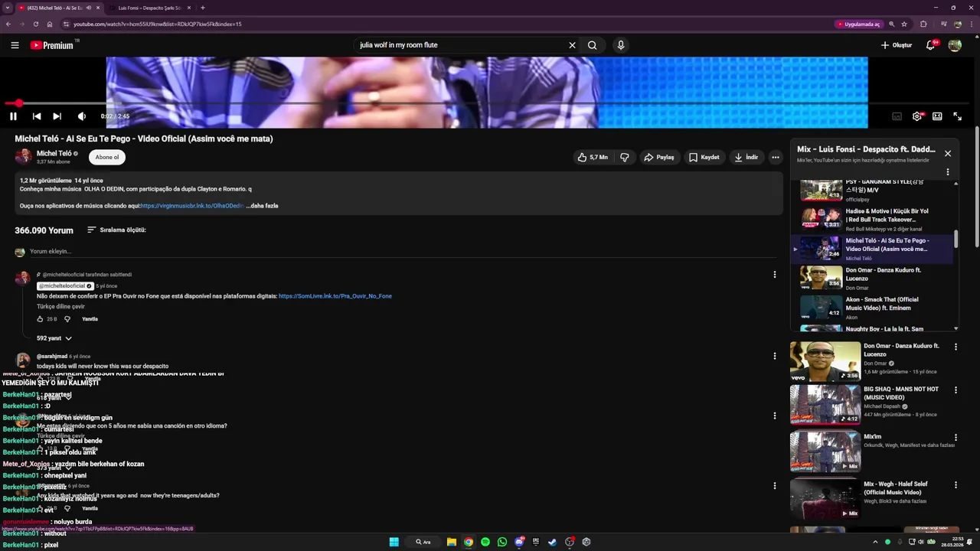
Task: Skip to the previous video
Action: point(36,116)
